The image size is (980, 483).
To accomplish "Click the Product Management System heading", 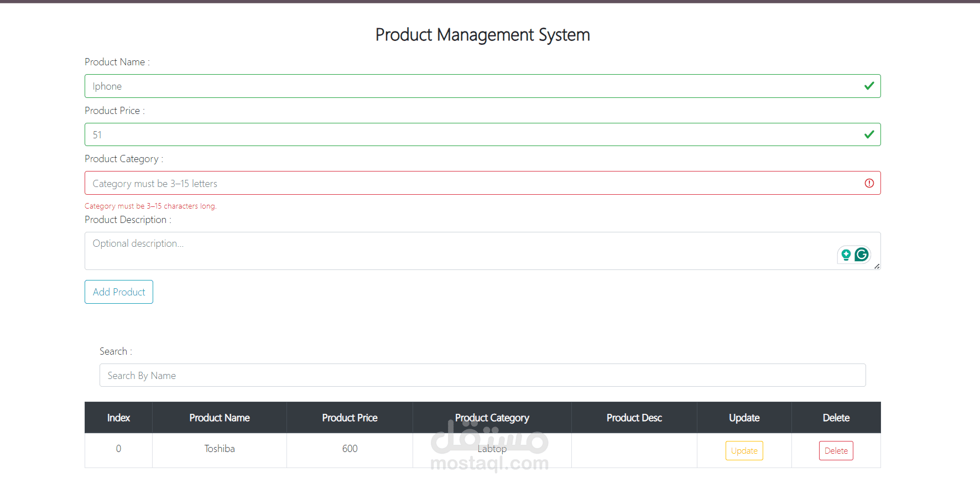I will point(483,35).
